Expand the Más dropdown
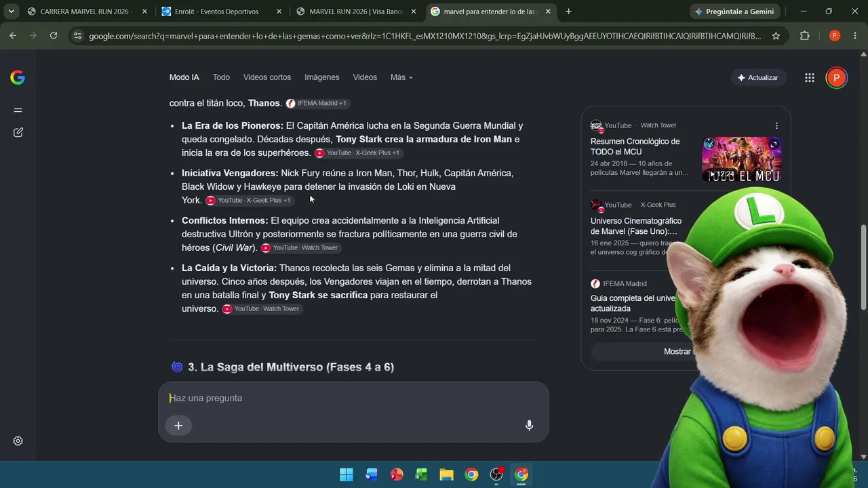This screenshot has height=488, width=868. [x=401, y=77]
